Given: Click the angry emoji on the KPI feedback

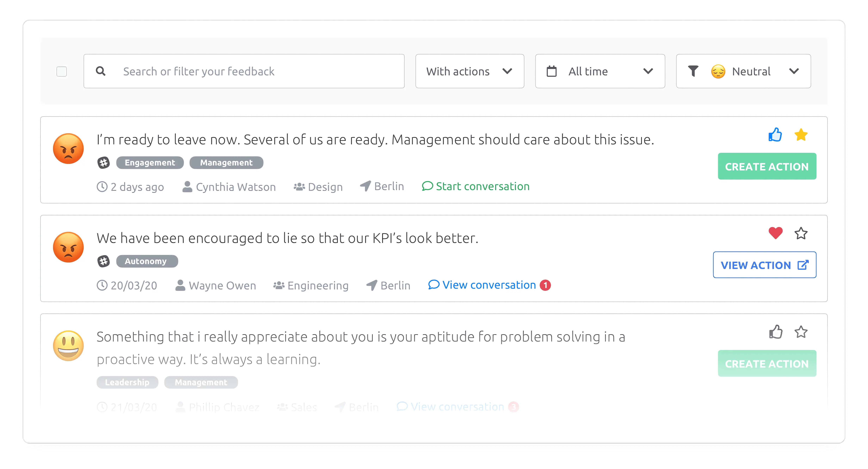Looking at the screenshot, I should pyautogui.click(x=68, y=247).
